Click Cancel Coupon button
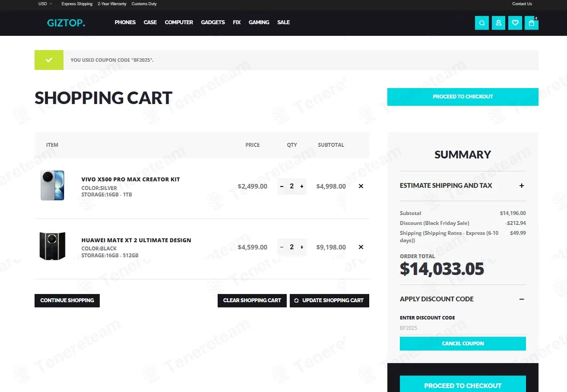Viewport: 567px width, 392px height. [x=463, y=344]
